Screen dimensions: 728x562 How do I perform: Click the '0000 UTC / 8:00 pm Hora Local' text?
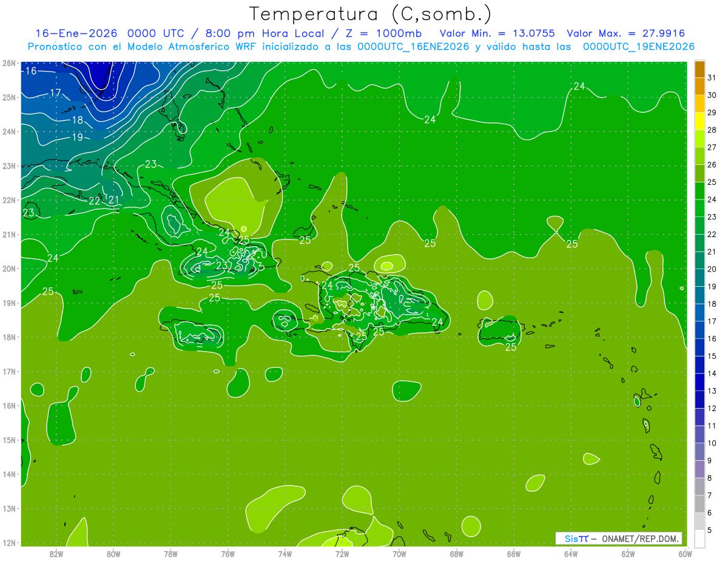227,33
